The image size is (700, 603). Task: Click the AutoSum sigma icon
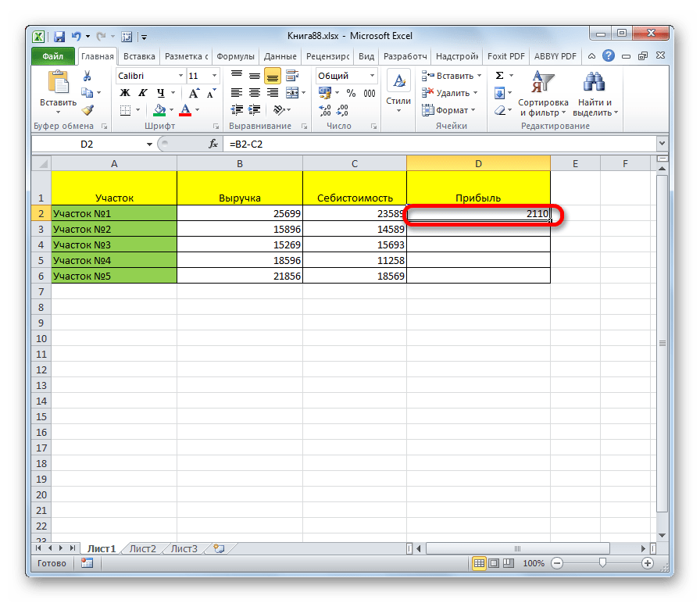pos(499,76)
